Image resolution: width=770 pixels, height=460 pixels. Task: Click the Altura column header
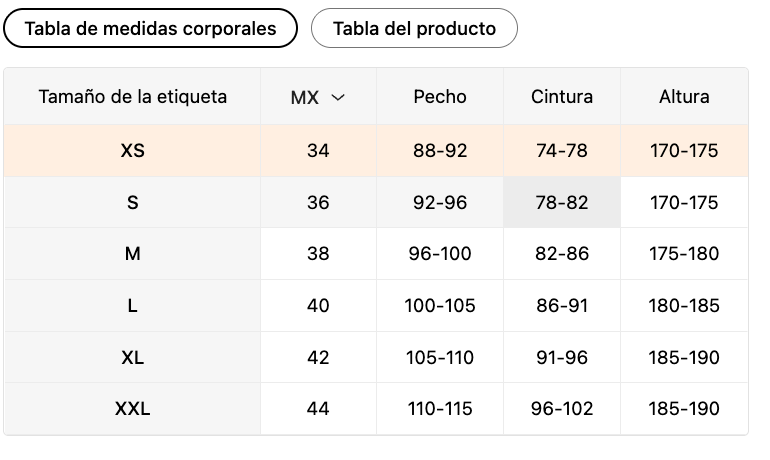[684, 97]
